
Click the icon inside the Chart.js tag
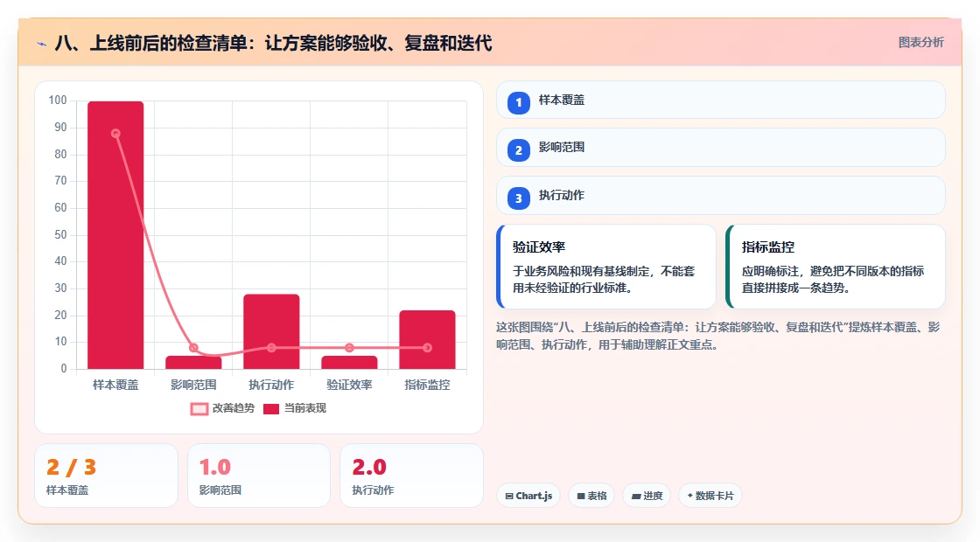pos(509,497)
